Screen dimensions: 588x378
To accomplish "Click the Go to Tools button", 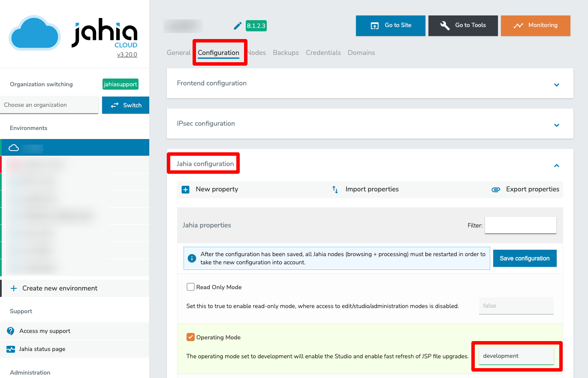I will coord(463,26).
